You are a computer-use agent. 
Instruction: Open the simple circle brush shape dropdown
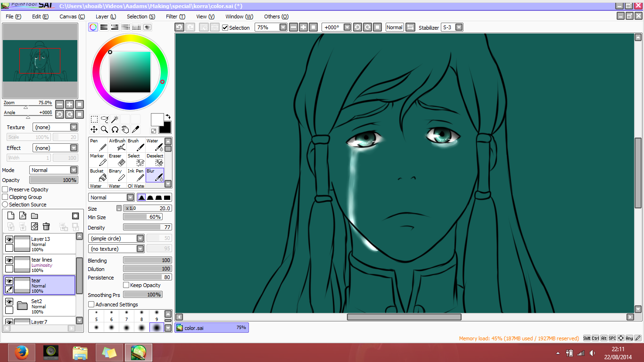116,239
